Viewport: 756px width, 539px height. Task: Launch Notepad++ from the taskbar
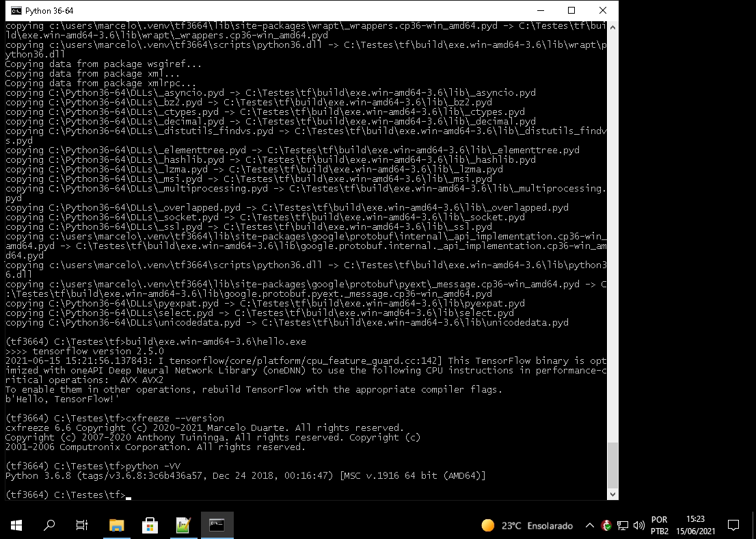[183, 525]
